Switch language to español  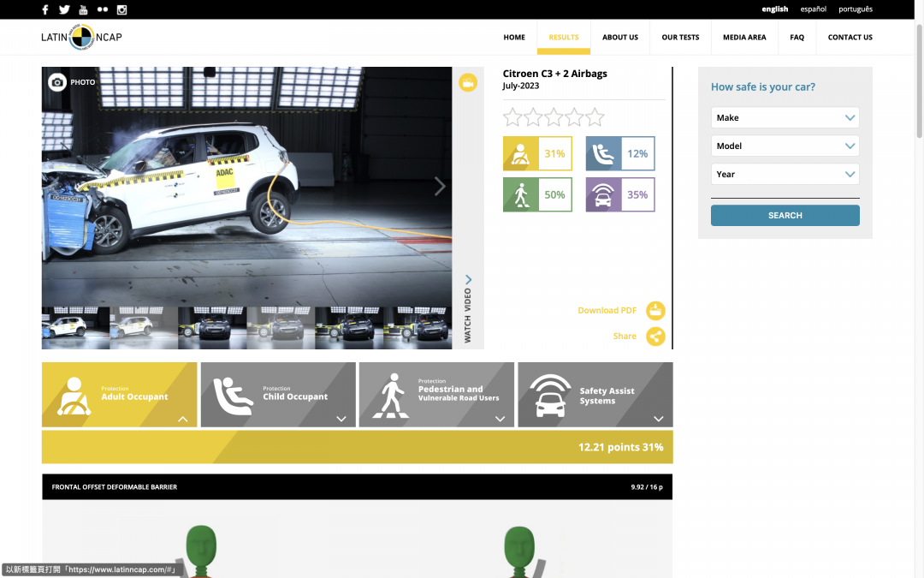814,9
